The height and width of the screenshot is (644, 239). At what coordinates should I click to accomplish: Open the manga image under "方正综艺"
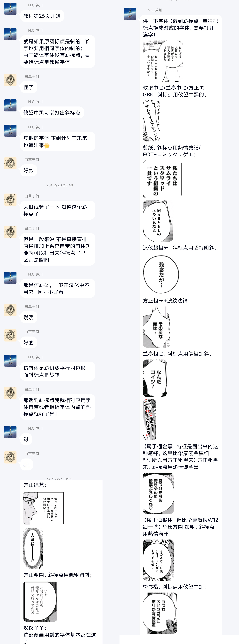[44, 508]
